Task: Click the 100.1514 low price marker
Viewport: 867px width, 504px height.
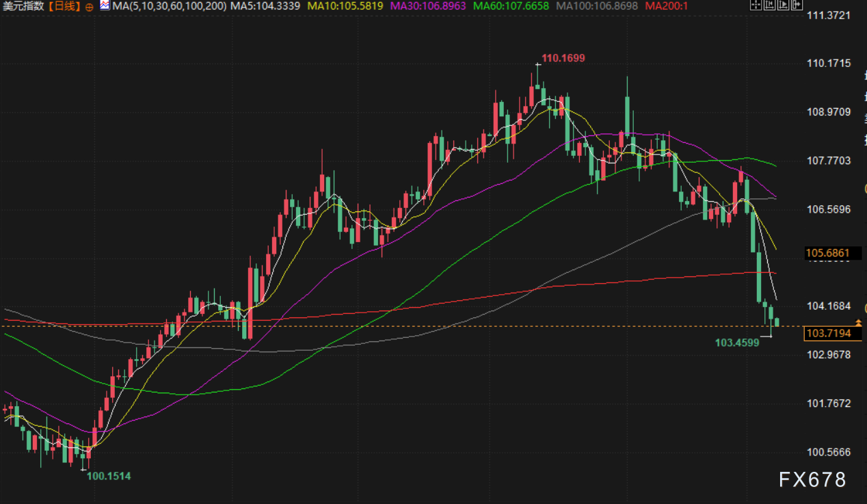Action: point(108,476)
